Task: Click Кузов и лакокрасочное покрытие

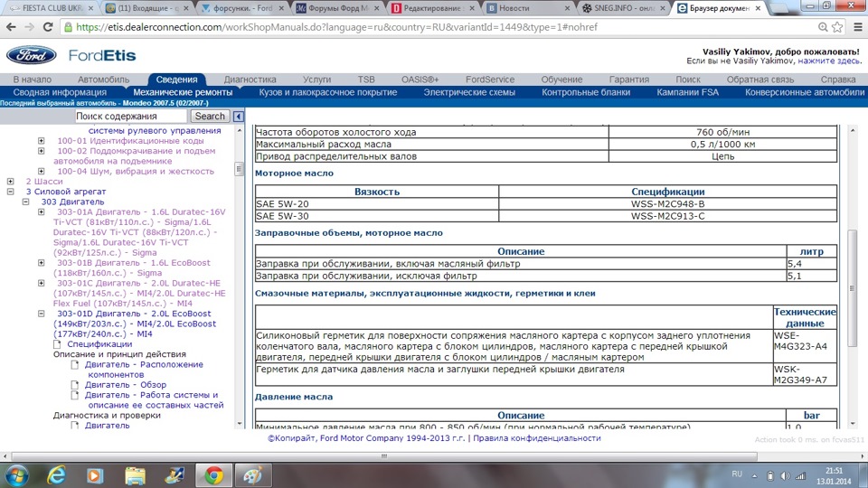Action: pyautogui.click(x=328, y=92)
